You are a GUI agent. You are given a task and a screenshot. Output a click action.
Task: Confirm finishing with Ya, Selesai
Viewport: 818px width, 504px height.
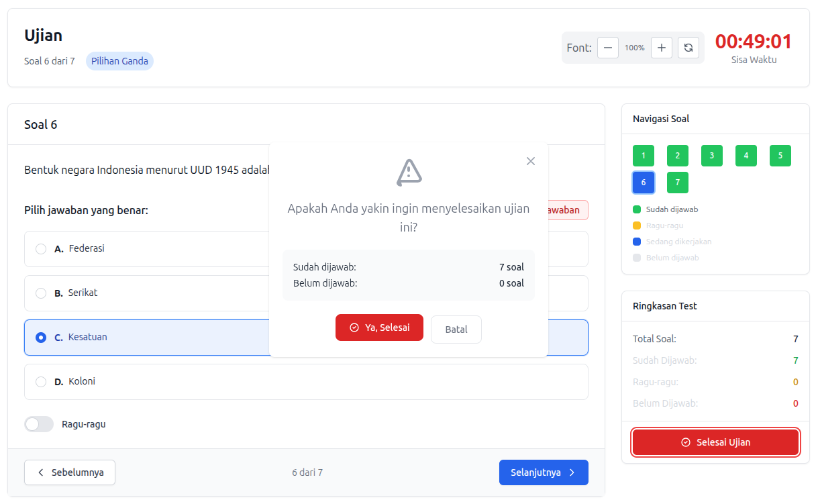[379, 327]
